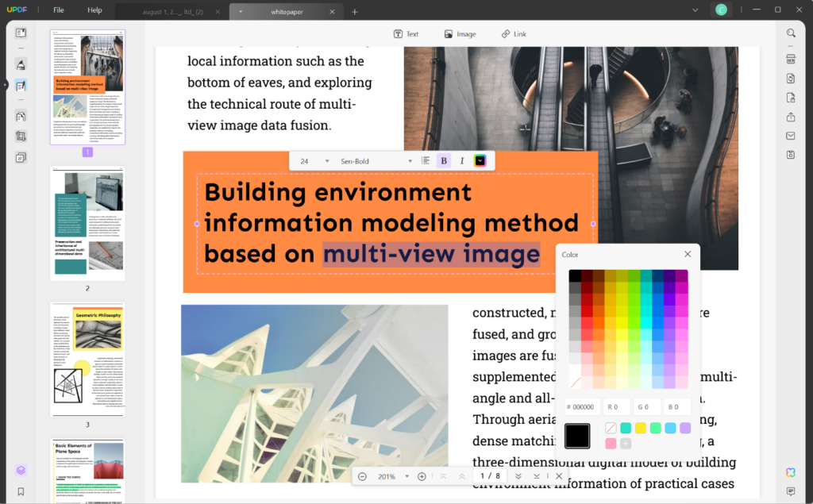This screenshot has height=504, width=813.
Task: Select the no-color transparent preset swatch
Action: click(x=611, y=428)
